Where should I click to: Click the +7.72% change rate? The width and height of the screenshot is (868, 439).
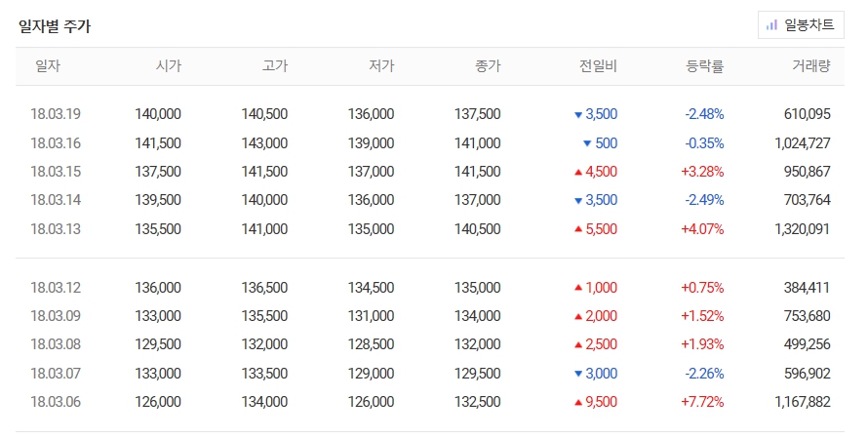tap(702, 402)
